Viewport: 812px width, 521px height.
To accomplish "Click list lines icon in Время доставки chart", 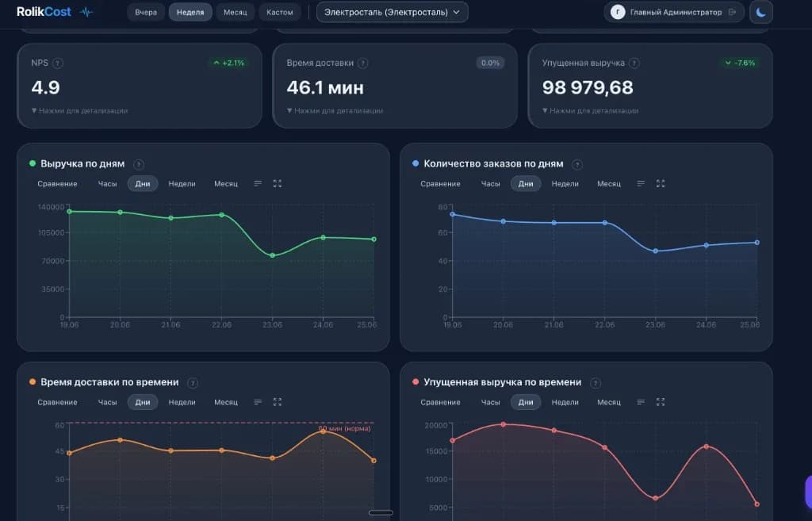I will point(258,402).
